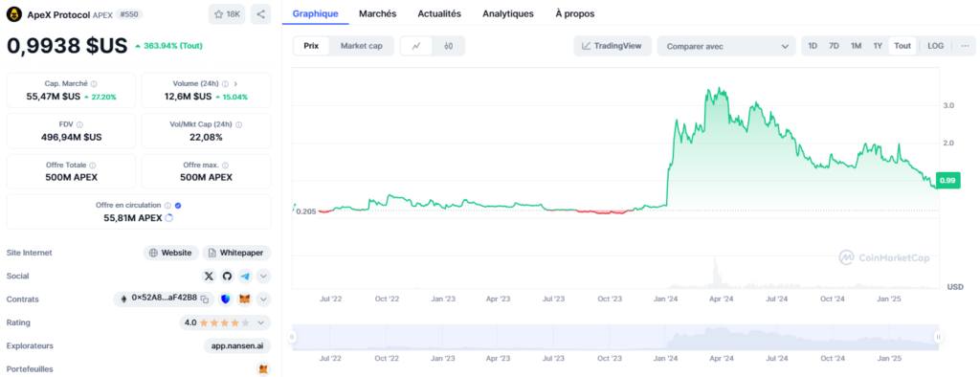Expand Volume (24h) arrow chevron

pos(235,83)
